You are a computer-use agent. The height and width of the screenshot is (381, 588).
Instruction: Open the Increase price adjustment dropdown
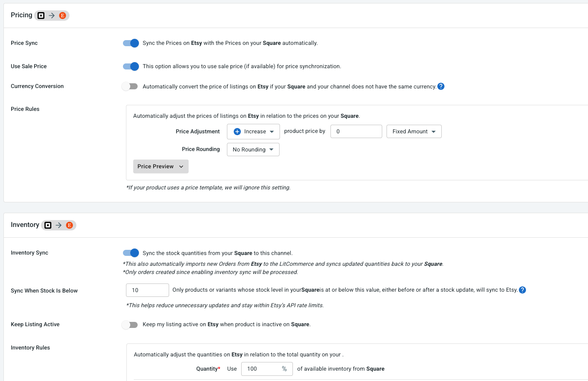(253, 132)
